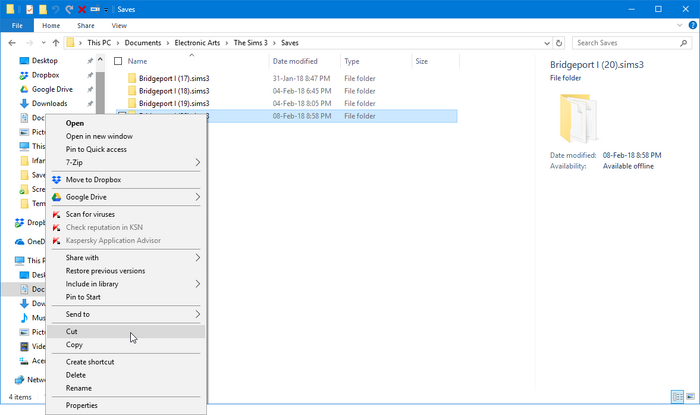Expand the ribbon with the chevron

pyautogui.click(x=680, y=25)
